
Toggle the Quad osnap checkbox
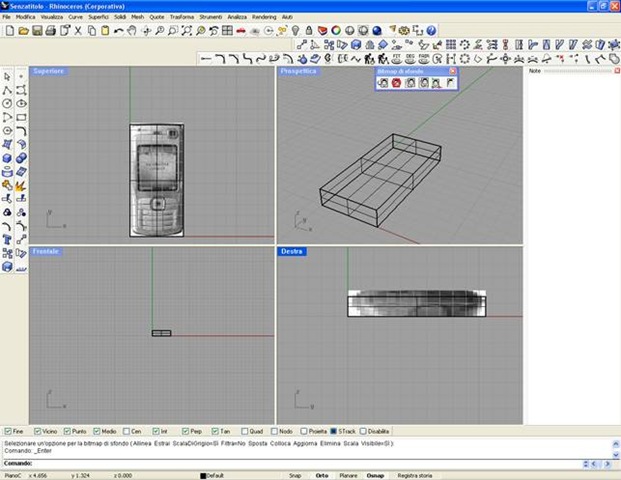tap(246, 430)
